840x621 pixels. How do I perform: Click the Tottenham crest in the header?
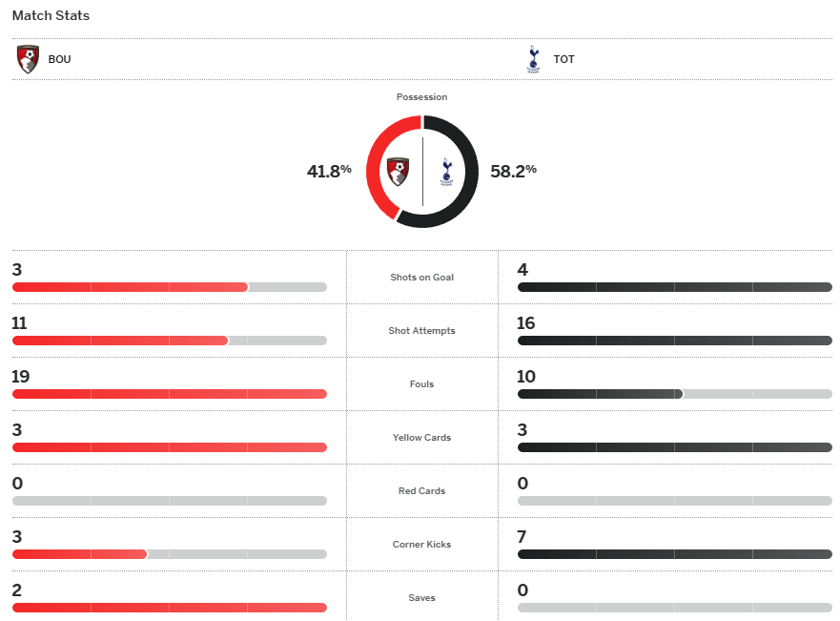pyautogui.click(x=533, y=59)
